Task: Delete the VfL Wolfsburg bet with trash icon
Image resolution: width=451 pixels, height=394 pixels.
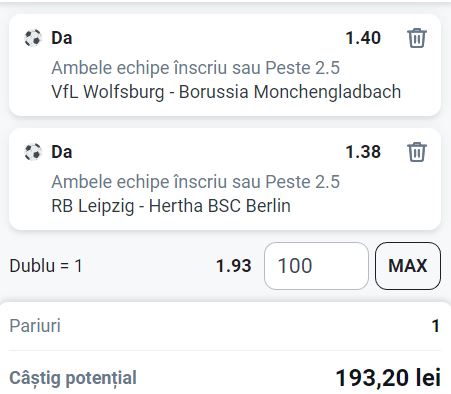Action: [x=417, y=38]
